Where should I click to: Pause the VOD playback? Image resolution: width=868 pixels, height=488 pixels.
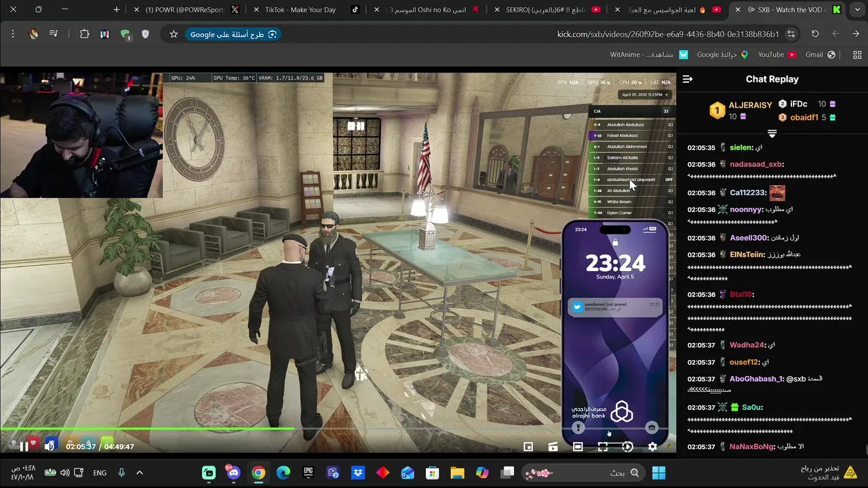point(24,447)
